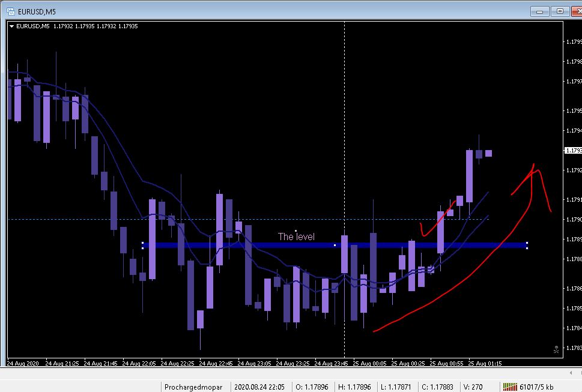Click '25 Aug 01:15' time axis label
582x392 pixels.
(485, 363)
